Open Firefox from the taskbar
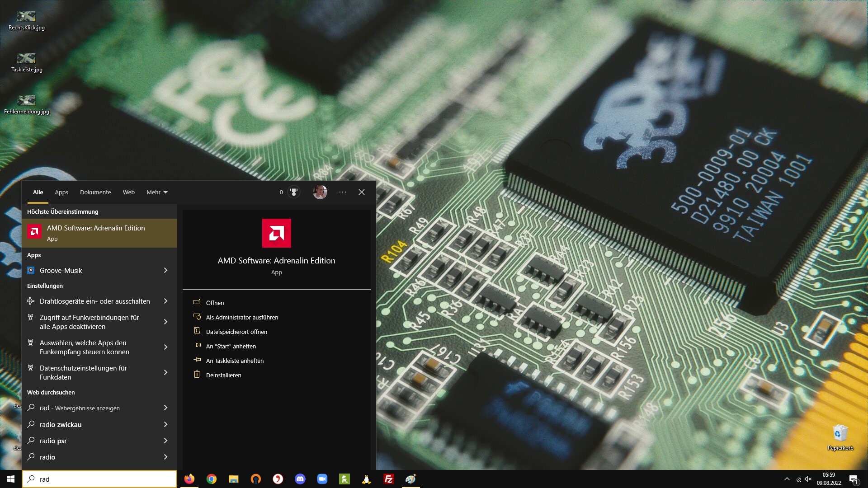The height and width of the screenshot is (488, 868). coord(189,479)
